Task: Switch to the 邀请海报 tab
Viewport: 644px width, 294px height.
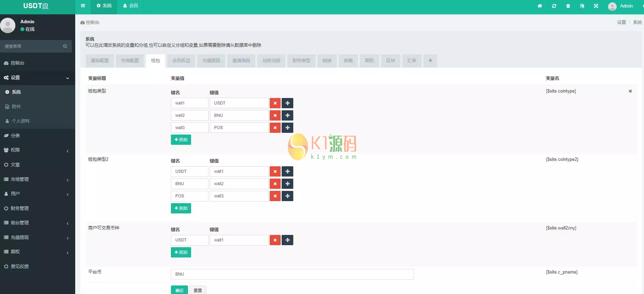Action: click(x=241, y=60)
